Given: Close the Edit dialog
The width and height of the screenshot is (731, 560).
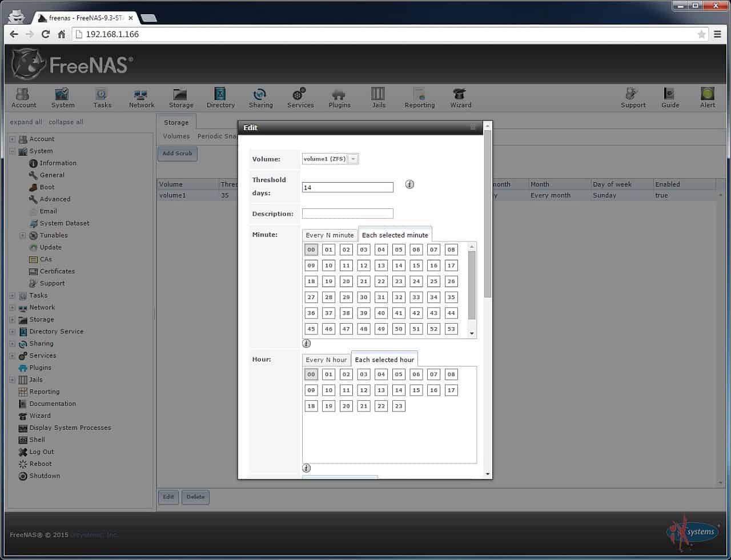Looking at the screenshot, I should tap(473, 127).
